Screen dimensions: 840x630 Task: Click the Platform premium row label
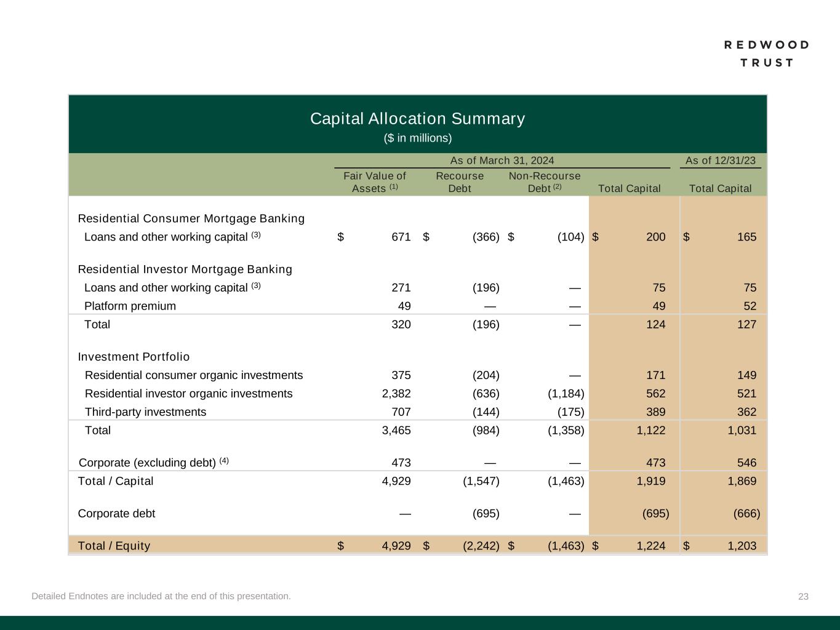130,306
